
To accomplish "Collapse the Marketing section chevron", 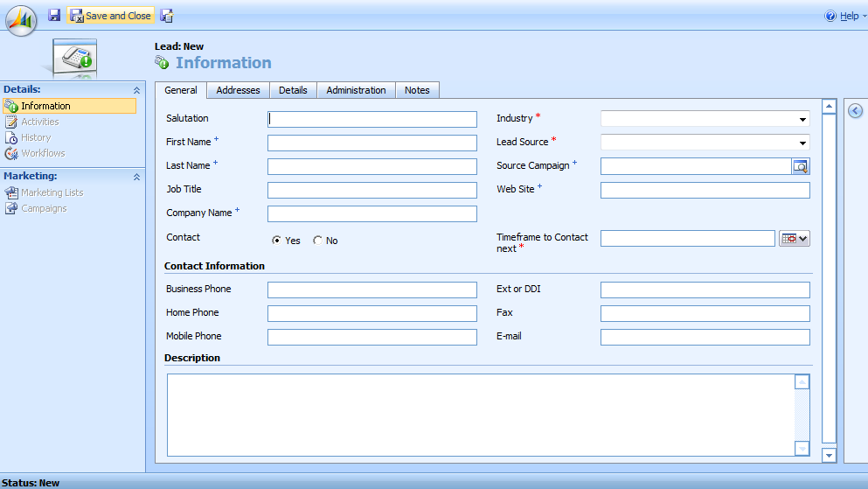I will coord(136,178).
